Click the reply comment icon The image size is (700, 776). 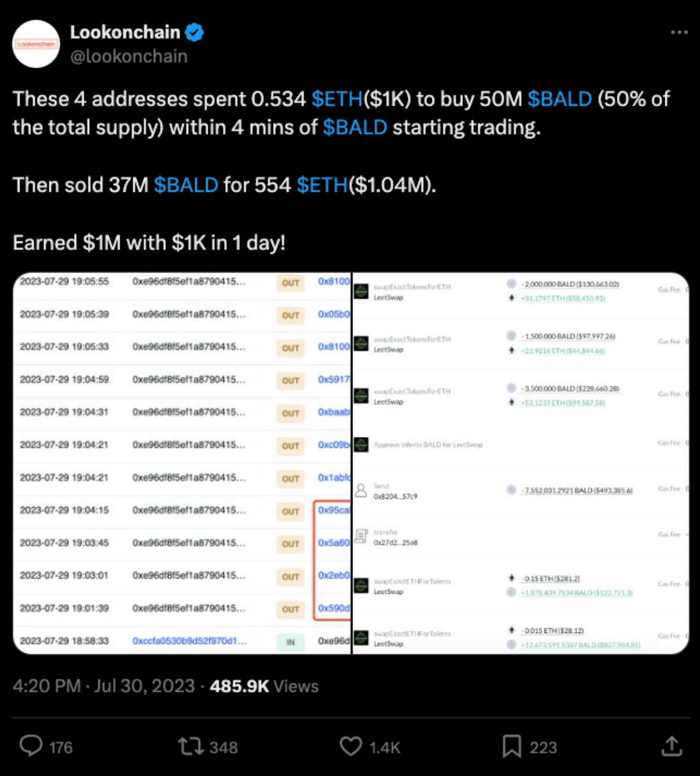31,746
